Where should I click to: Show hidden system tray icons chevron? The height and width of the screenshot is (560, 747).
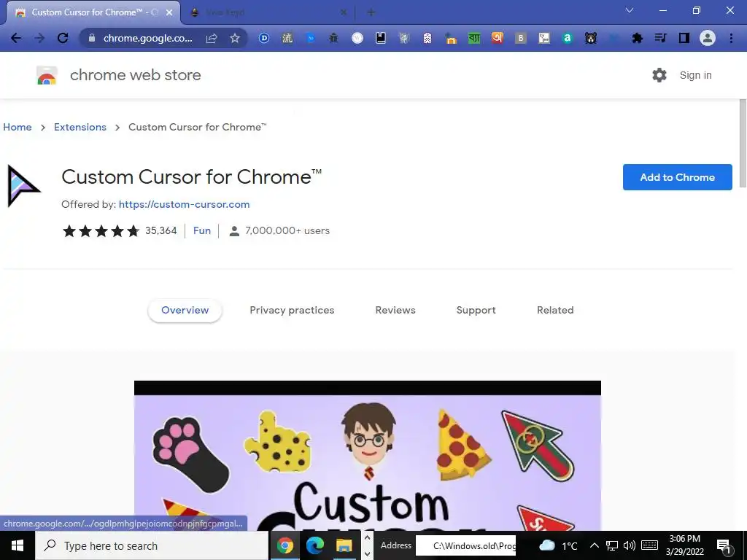594,545
